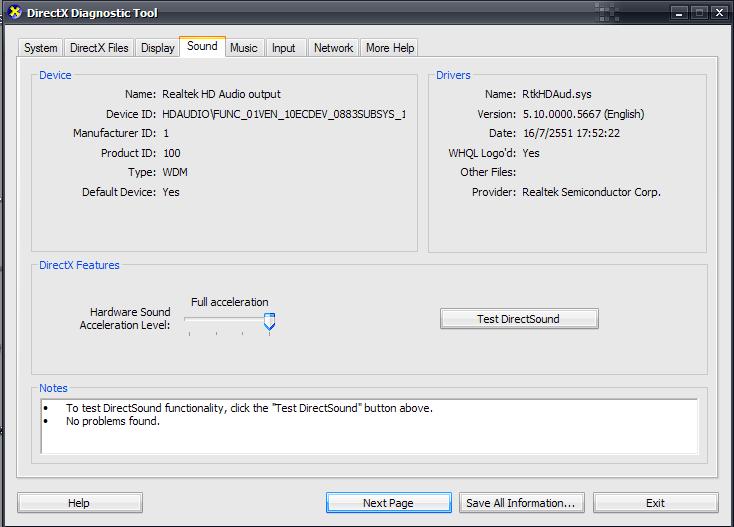The image size is (734, 527).
Task: Minimize the DirectX Diagnostic Tool window
Action: tap(675, 13)
